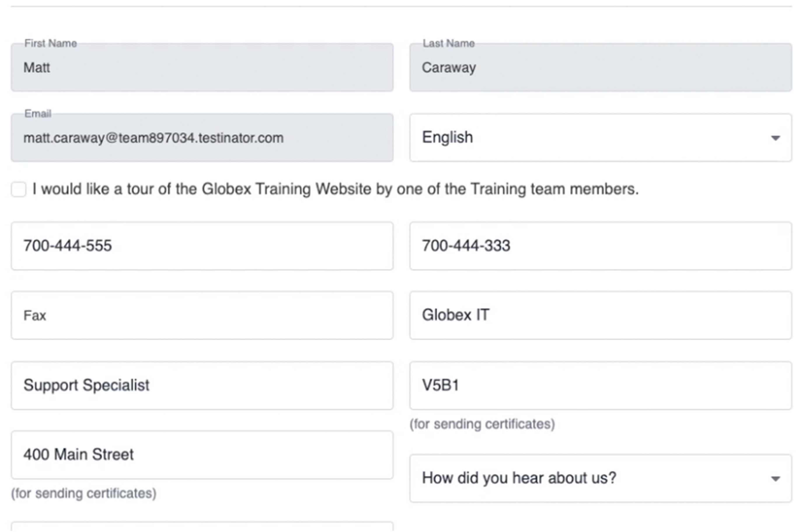Click the Email floating label
This screenshot has height=532, width=799.
tap(38, 113)
